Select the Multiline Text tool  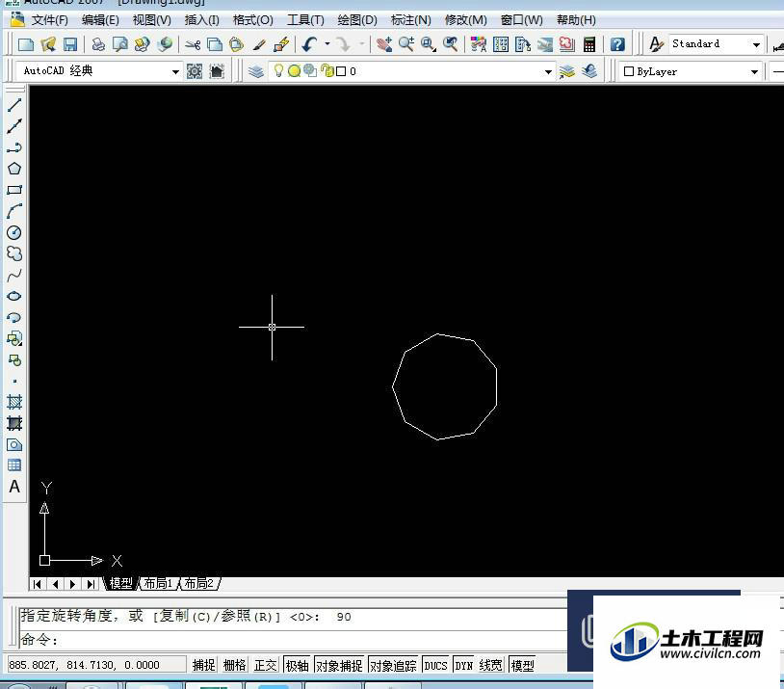14,487
